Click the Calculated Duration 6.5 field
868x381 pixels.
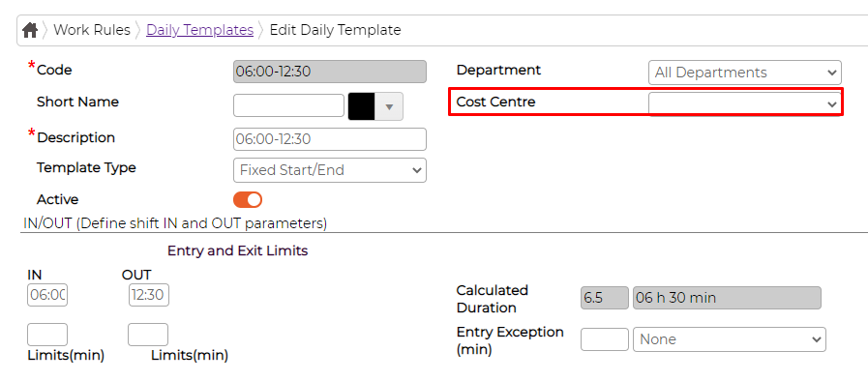(605, 298)
